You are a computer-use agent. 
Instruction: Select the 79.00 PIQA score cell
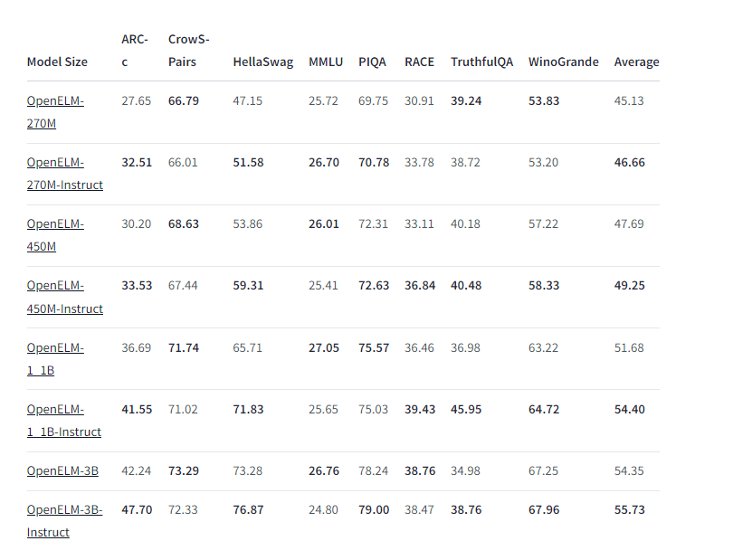[374, 509]
